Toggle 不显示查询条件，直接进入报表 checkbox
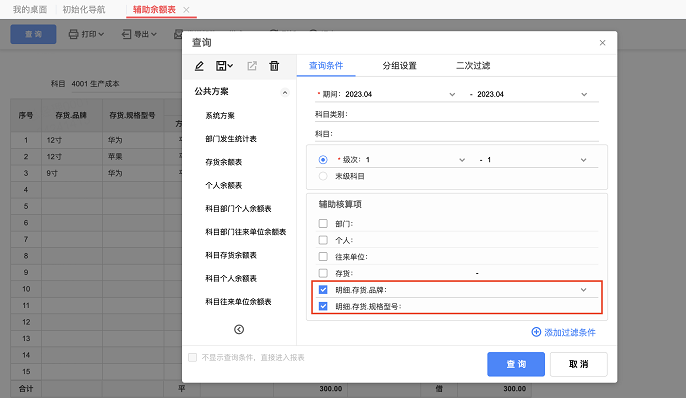 pyautogui.click(x=192, y=357)
